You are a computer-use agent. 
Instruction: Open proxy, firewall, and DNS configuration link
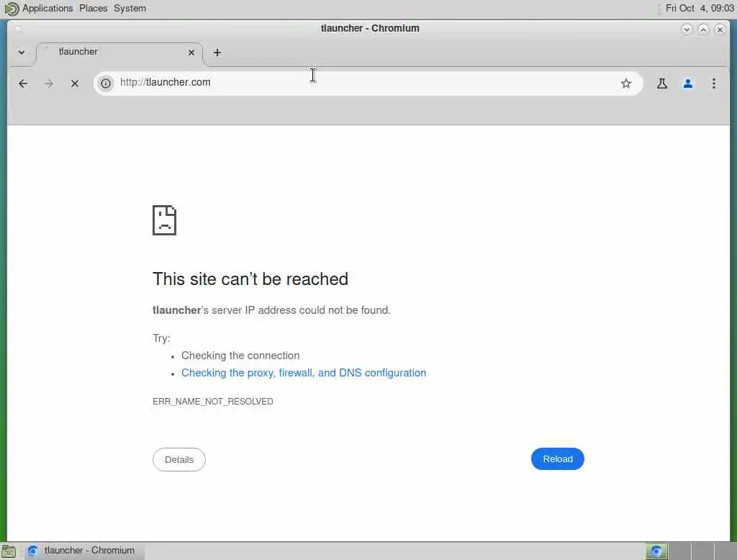pos(304,373)
